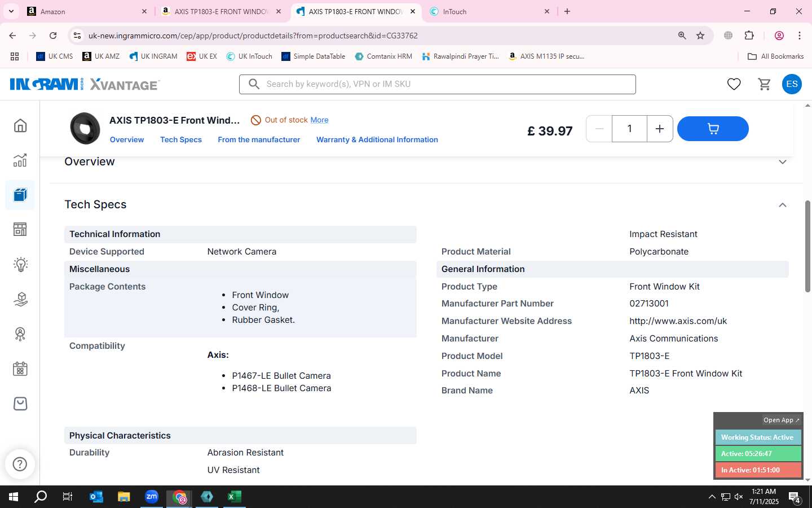Click the More link beside Out of stock
This screenshot has width=812, height=508.
[319, 120]
